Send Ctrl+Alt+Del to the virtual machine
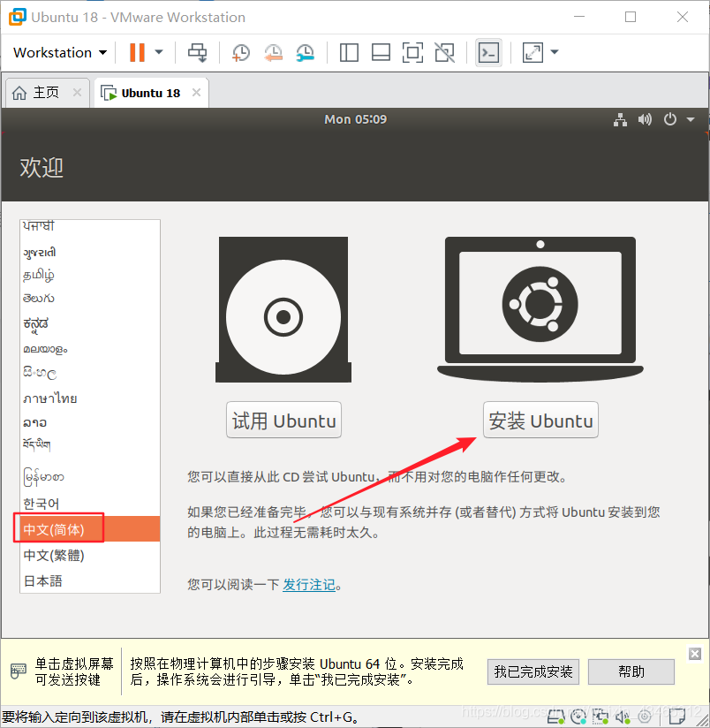The width and height of the screenshot is (710, 728). click(197, 52)
